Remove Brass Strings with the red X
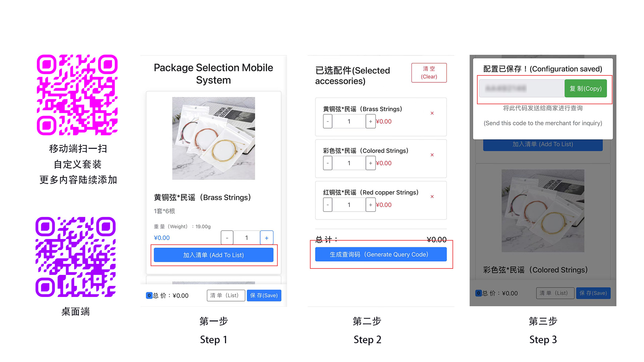The width and height of the screenshot is (644, 362). point(432,113)
